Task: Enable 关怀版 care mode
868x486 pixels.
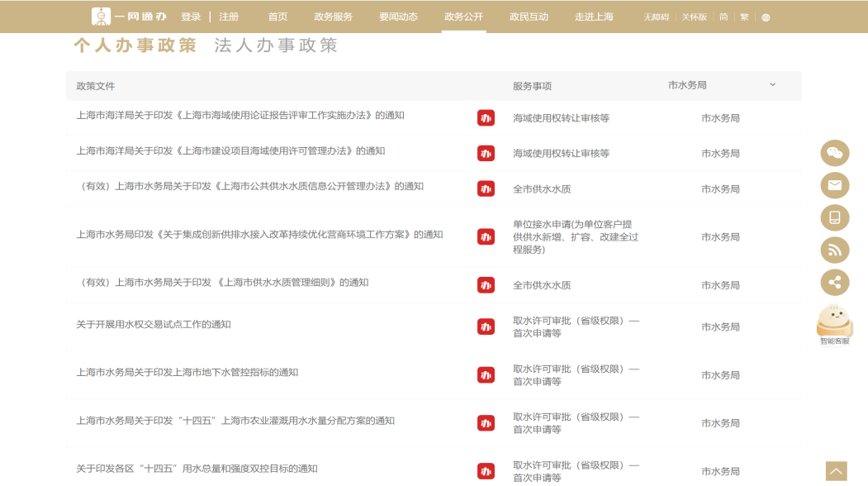Action: coord(695,17)
